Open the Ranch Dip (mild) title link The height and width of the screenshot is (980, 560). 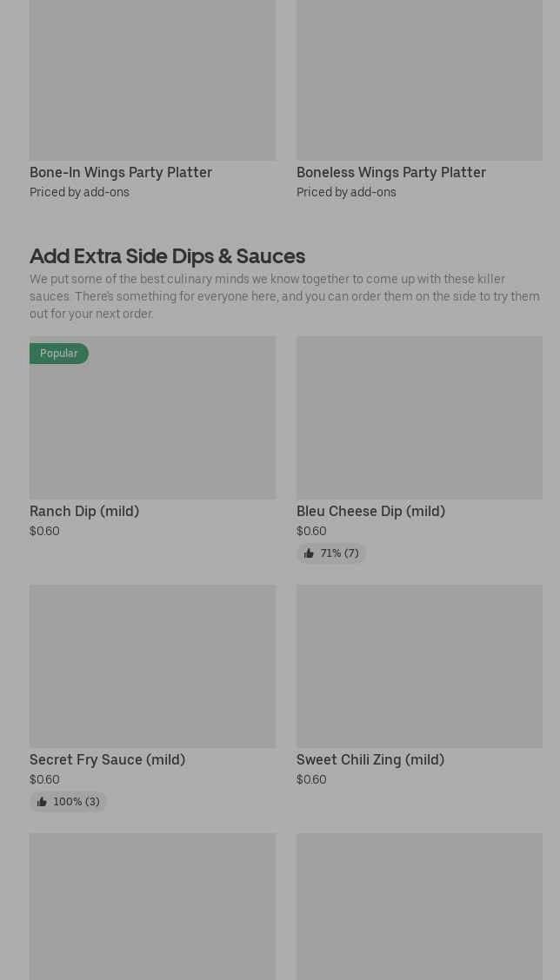click(x=84, y=511)
